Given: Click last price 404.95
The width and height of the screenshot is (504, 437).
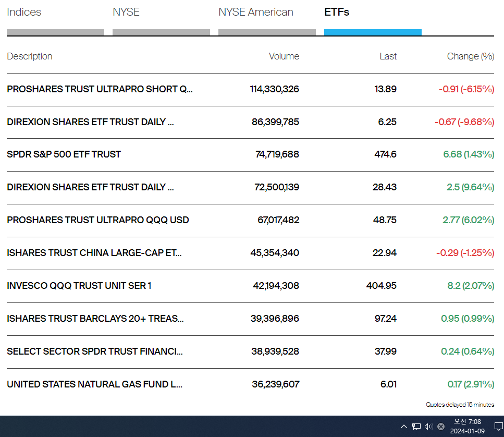Looking at the screenshot, I should [x=381, y=286].
